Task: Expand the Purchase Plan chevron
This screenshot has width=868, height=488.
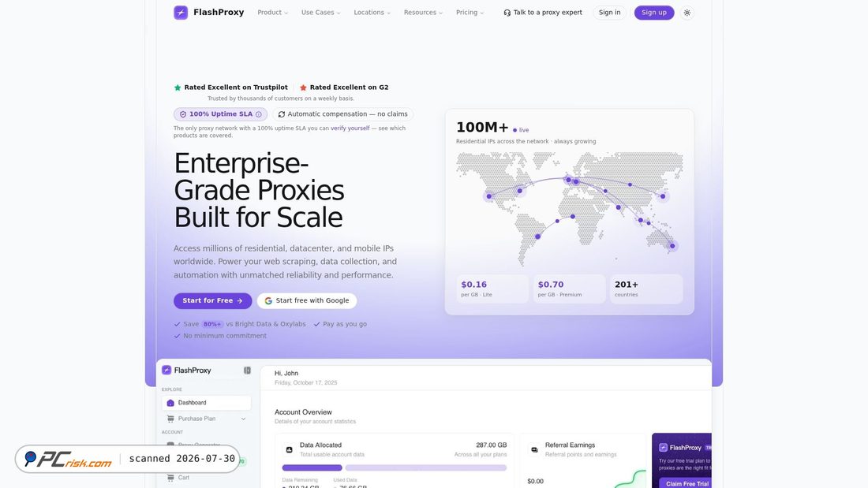Action: click(243, 419)
